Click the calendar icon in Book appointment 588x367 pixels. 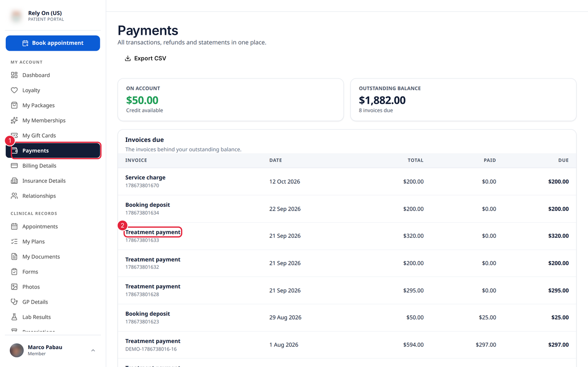click(x=25, y=43)
